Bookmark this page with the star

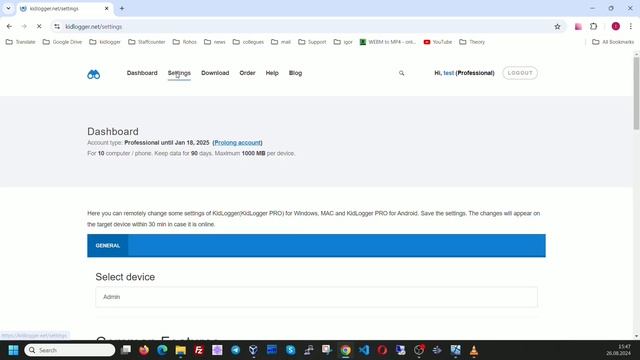point(557,27)
